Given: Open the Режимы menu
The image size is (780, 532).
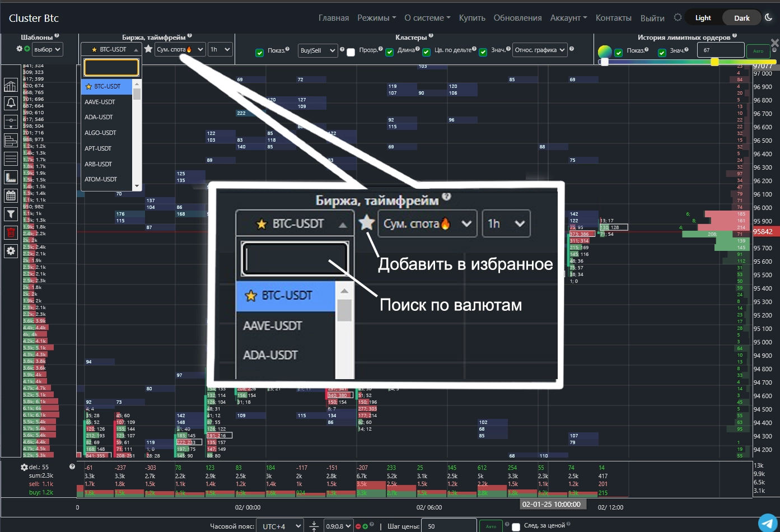Looking at the screenshot, I should pyautogui.click(x=376, y=18).
